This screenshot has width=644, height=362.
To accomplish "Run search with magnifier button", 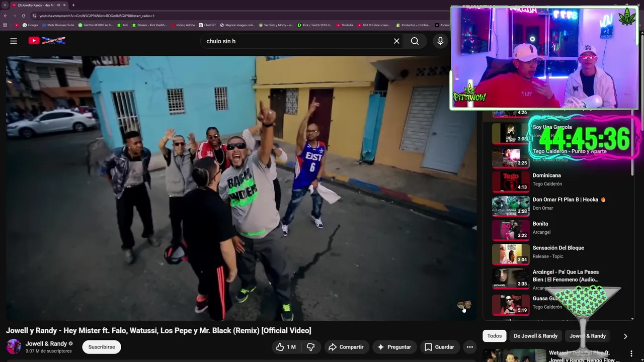I will coord(415,41).
